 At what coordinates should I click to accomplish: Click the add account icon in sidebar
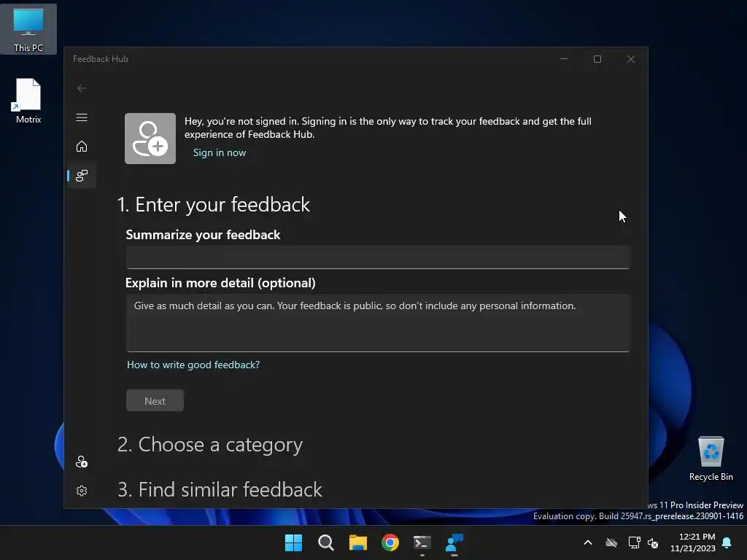[x=82, y=462]
